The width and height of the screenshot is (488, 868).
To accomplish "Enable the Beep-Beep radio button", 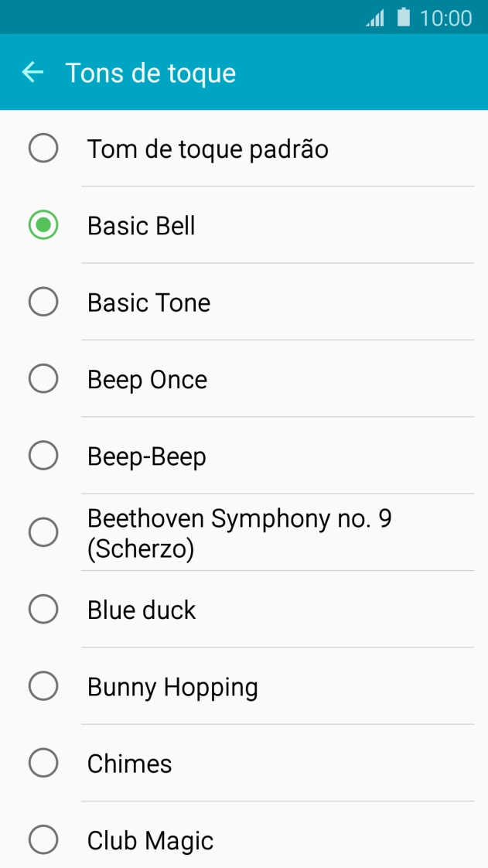I will [43, 456].
